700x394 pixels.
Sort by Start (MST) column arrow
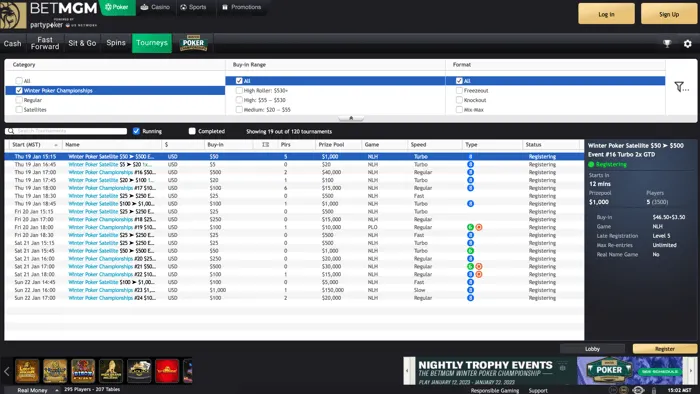[56, 145]
